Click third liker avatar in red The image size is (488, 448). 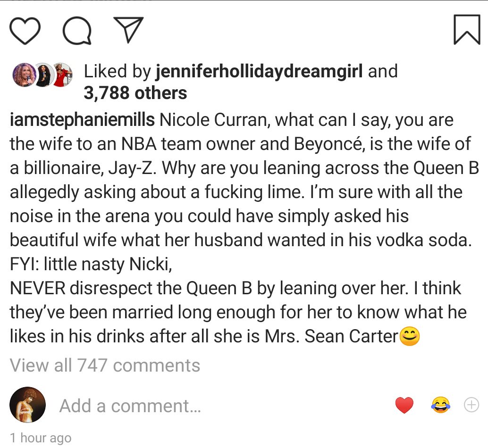tap(62, 75)
